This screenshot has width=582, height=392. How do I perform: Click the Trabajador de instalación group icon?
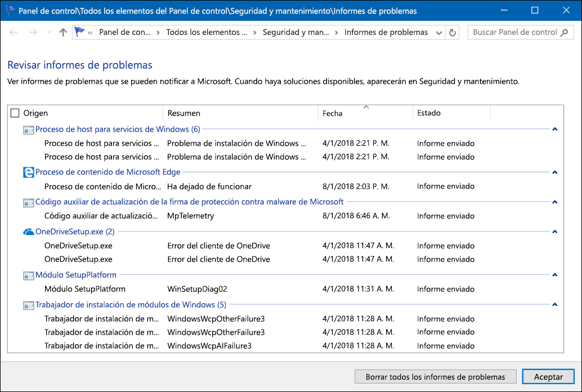[x=29, y=304]
